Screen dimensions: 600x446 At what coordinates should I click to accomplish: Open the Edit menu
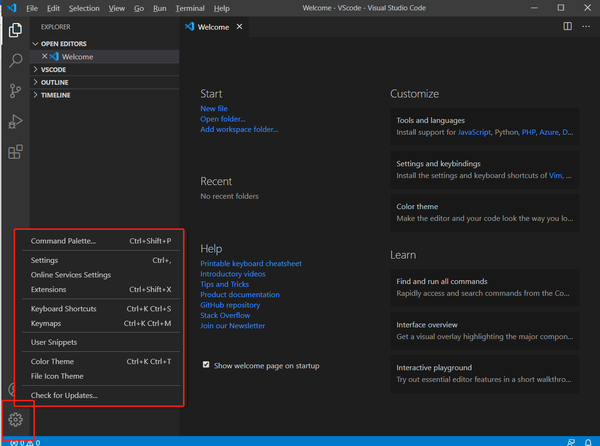(53, 8)
